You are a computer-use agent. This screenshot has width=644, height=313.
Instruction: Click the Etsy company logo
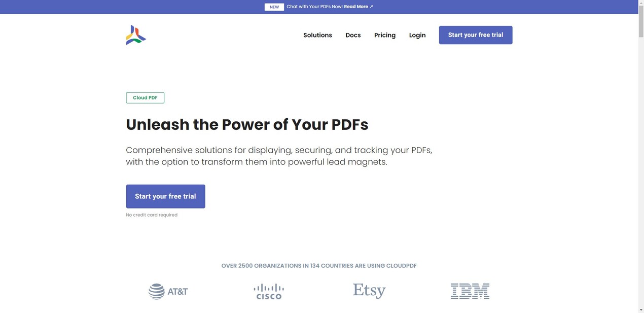[x=369, y=291]
